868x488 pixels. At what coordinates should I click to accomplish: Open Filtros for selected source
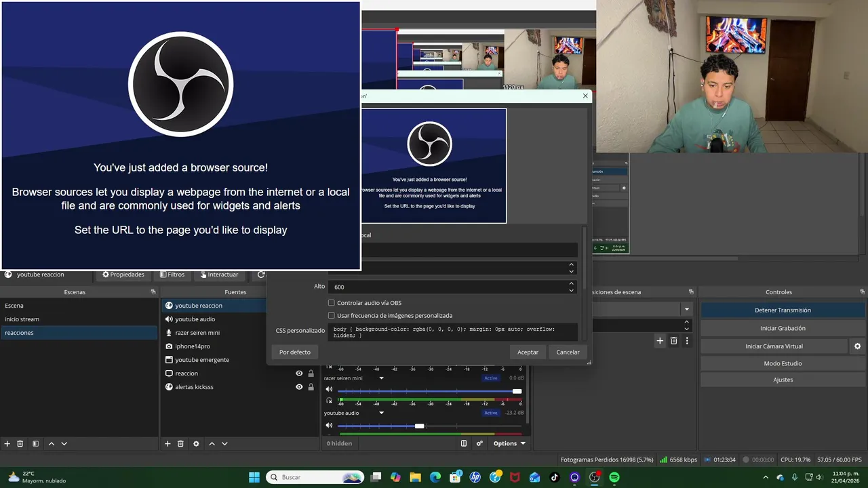coord(172,274)
